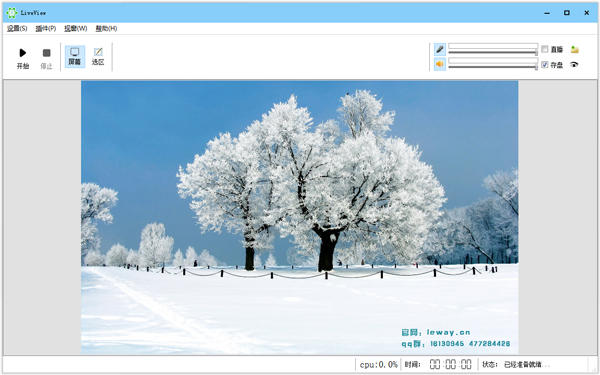Open the 视窗(W) menu
600x375 pixels.
coord(75,28)
